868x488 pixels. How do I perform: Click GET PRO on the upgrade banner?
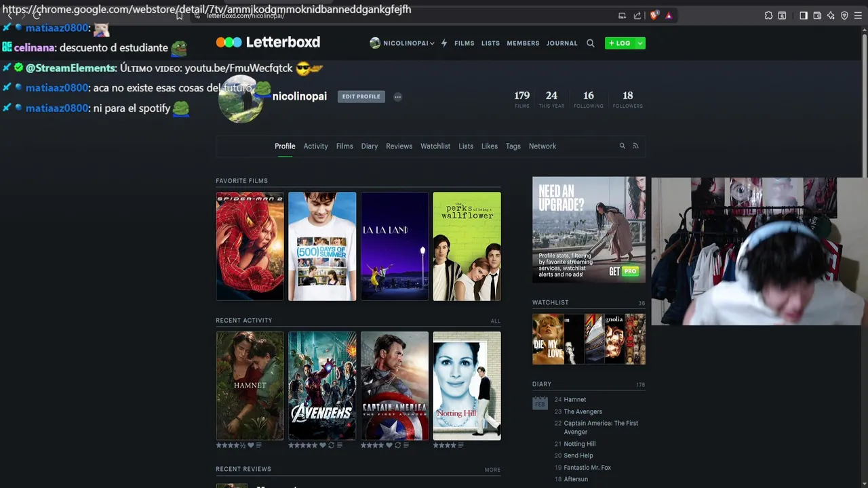[624, 270]
